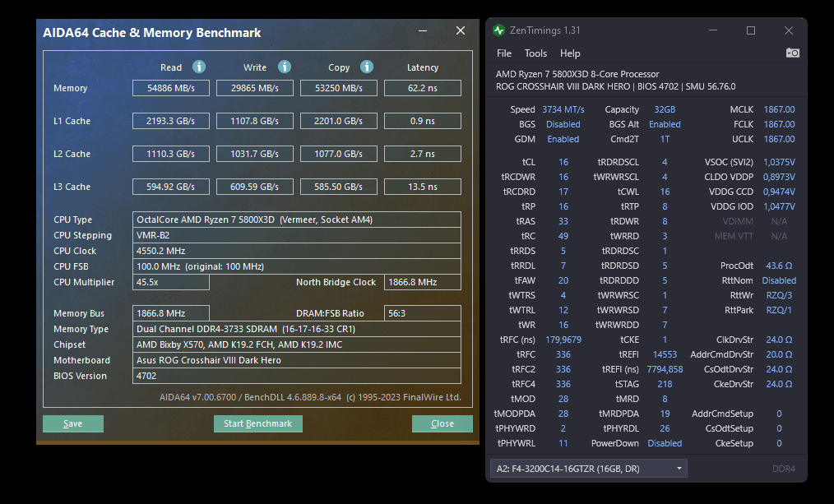The height and width of the screenshot is (504, 834).
Task: Click the Memory Type DDR4-3733 field
Action: (x=297, y=329)
